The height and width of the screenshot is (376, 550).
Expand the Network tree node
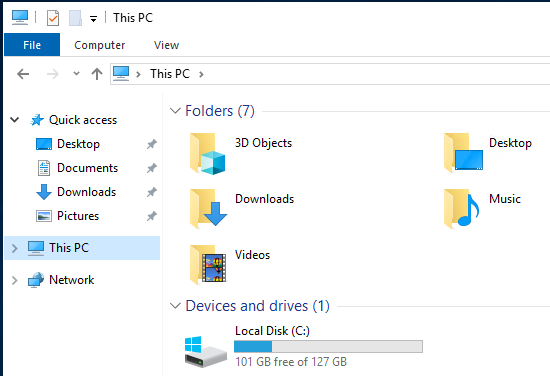click(14, 280)
